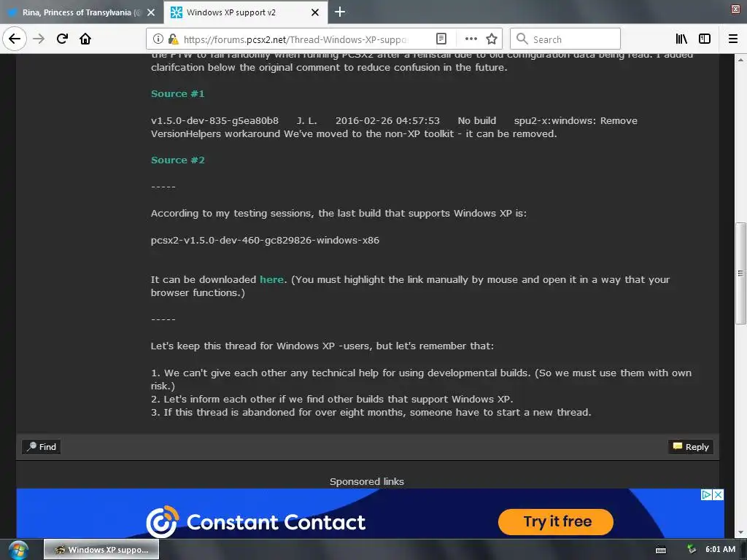This screenshot has width=747, height=560.
Task: Click the build name pcsx2-v1.5.0-dev-460-gc829826-windows-x86
Action: click(x=265, y=240)
